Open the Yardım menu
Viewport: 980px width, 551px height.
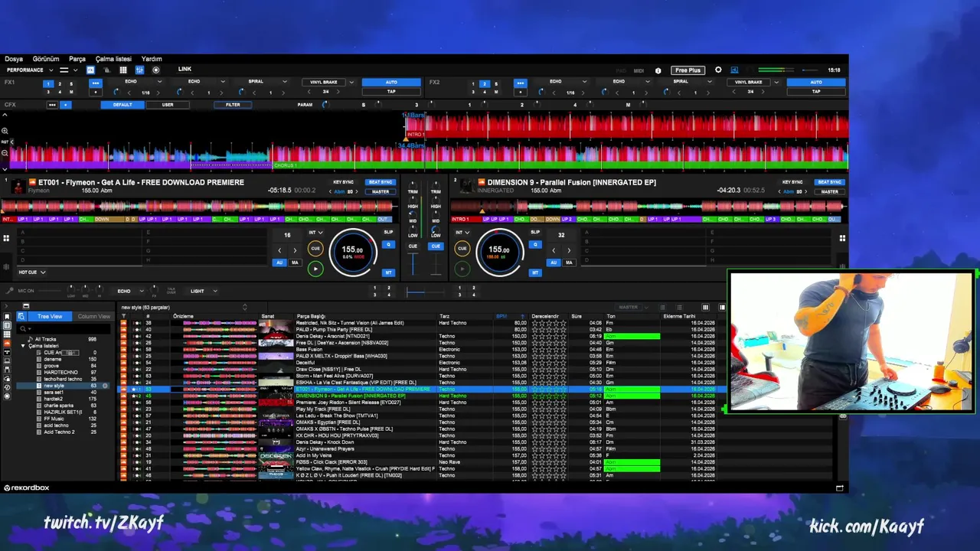(x=152, y=59)
